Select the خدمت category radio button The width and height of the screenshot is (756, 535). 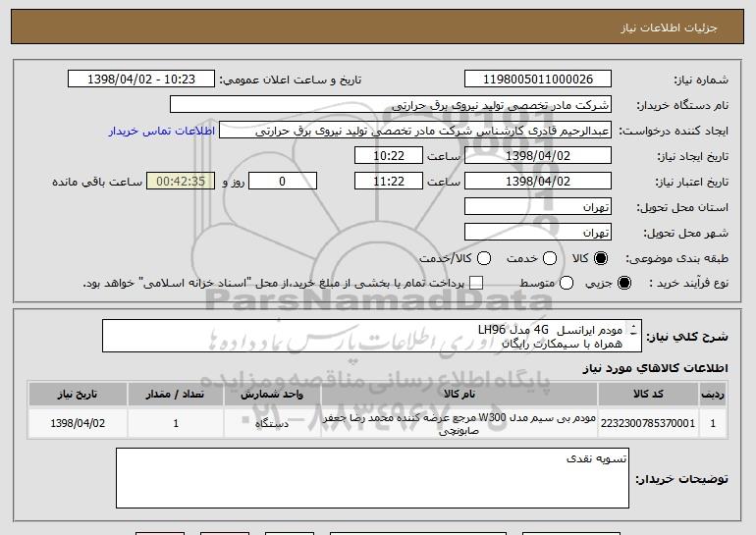pyautogui.click(x=550, y=258)
